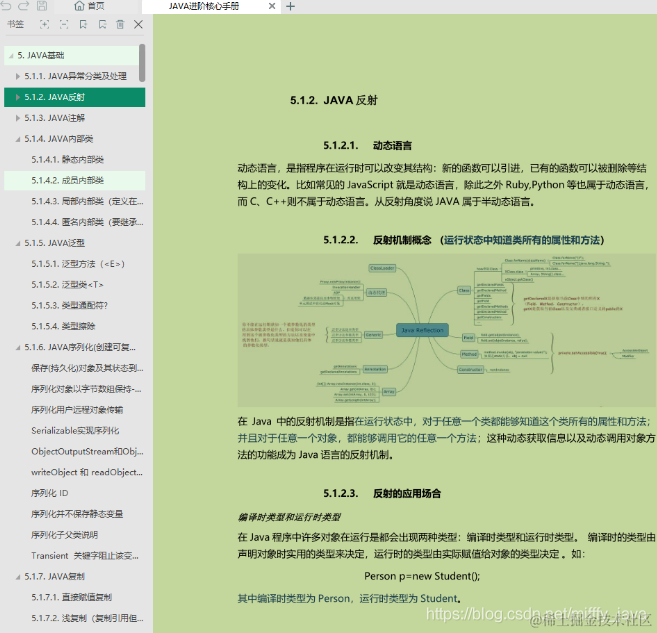Expand the 5.1.3. JAVA注解 node
Screen dimensions: 657x633
click(x=18, y=118)
